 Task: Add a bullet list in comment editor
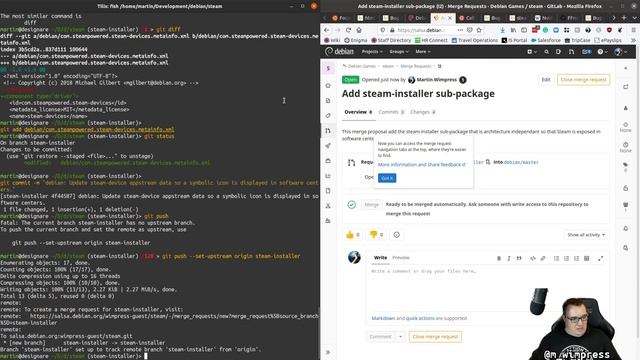point(556,258)
